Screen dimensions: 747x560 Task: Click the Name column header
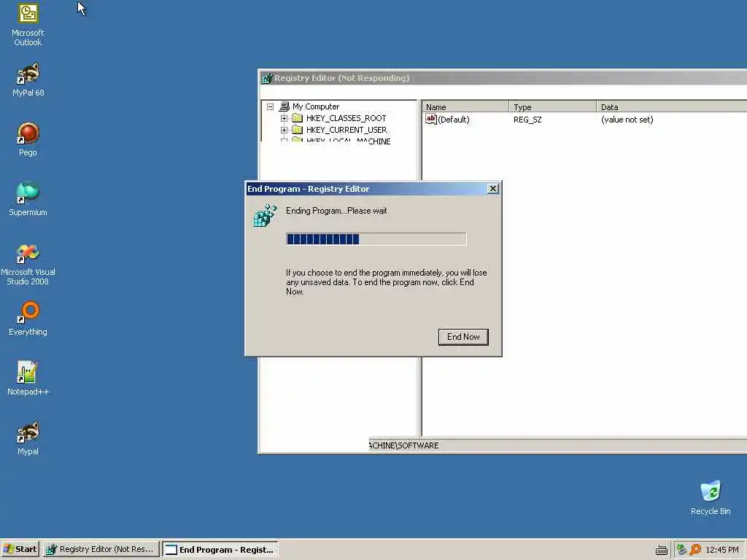[x=465, y=106]
